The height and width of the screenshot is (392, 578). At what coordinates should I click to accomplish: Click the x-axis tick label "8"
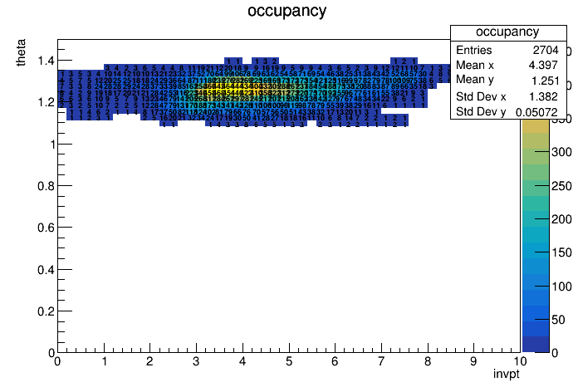[428, 361]
